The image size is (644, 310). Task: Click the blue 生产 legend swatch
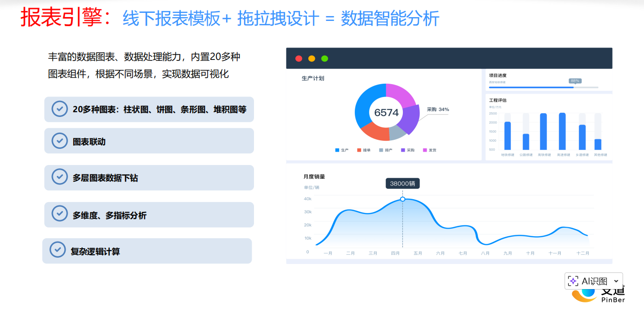click(337, 150)
